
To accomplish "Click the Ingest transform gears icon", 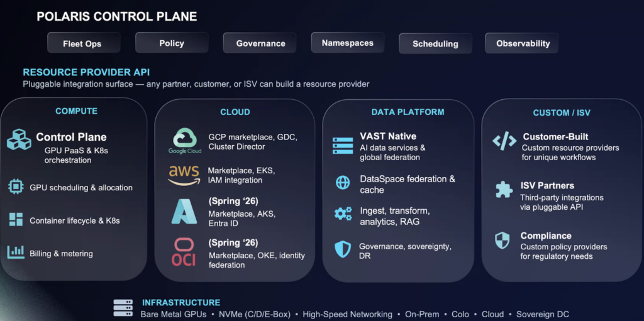I will pos(343,214).
